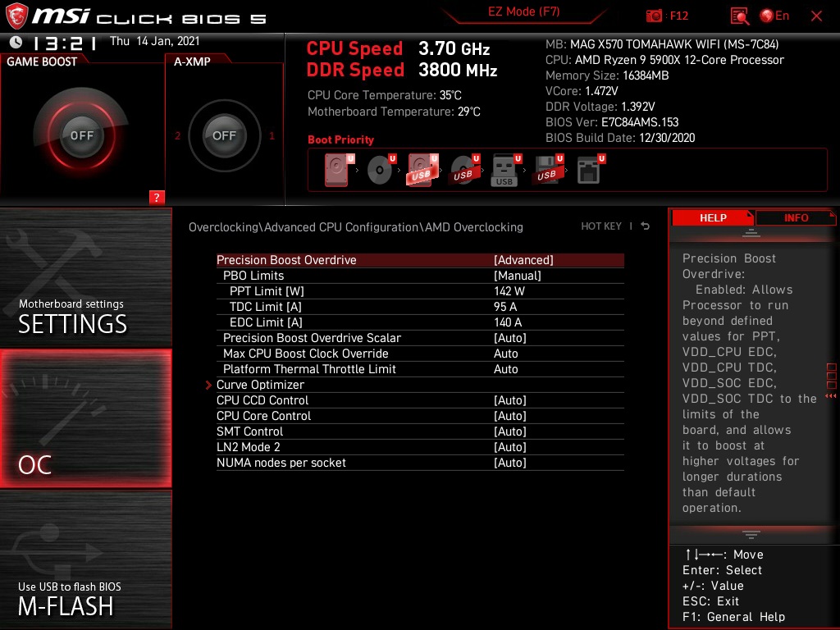Open the INFO tab

click(x=796, y=217)
